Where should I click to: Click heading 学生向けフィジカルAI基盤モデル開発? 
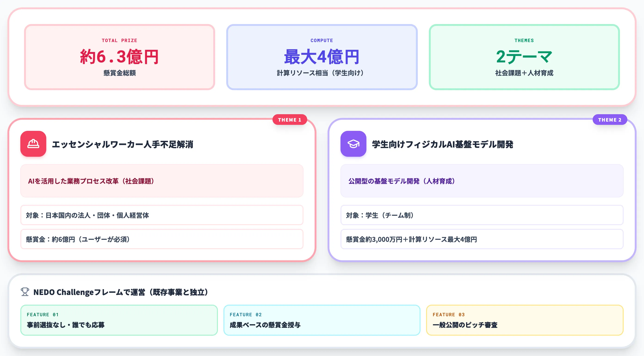(x=443, y=144)
